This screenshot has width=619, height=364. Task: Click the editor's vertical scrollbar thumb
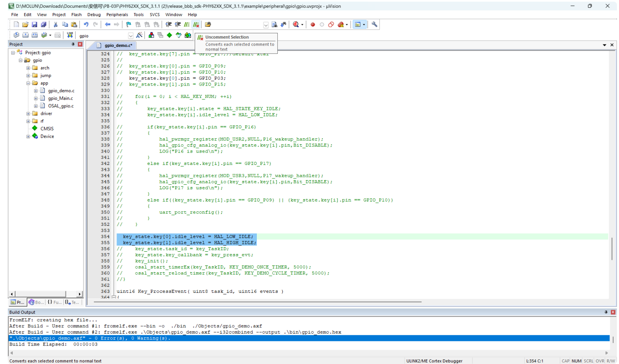click(x=612, y=248)
